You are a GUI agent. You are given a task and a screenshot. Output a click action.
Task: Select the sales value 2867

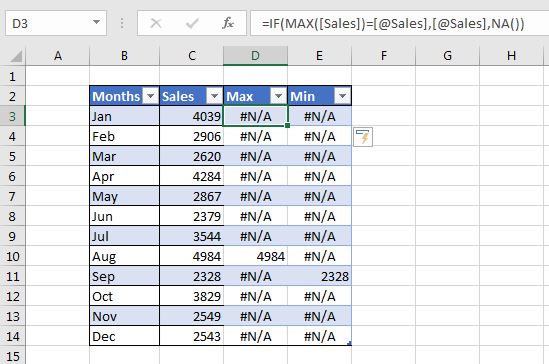(x=192, y=196)
